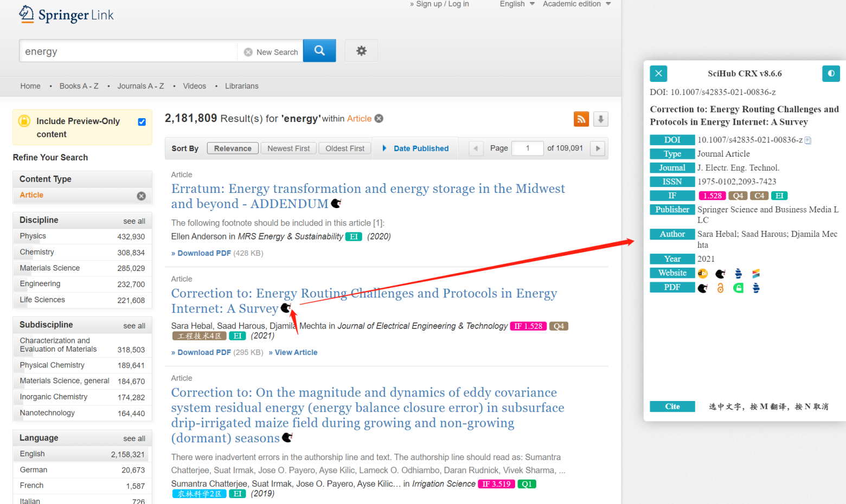The height and width of the screenshot is (504, 846).
Task: Toggle dark mode in SciHub panel
Action: click(x=831, y=73)
